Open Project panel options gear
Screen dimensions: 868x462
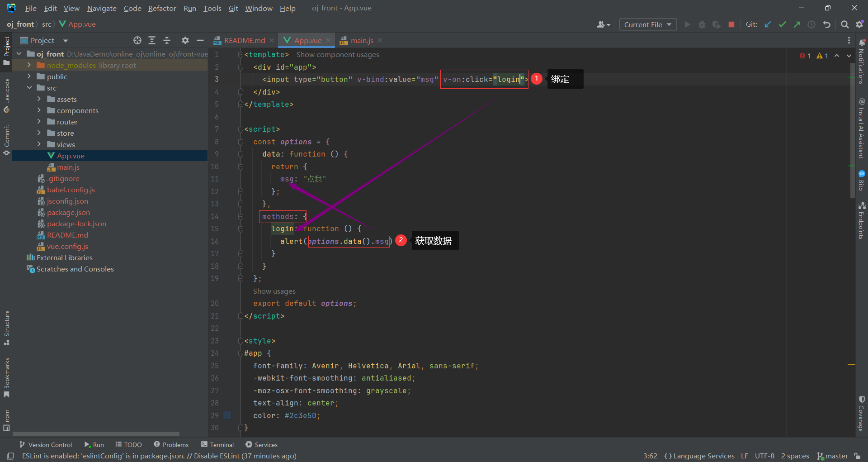click(185, 40)
